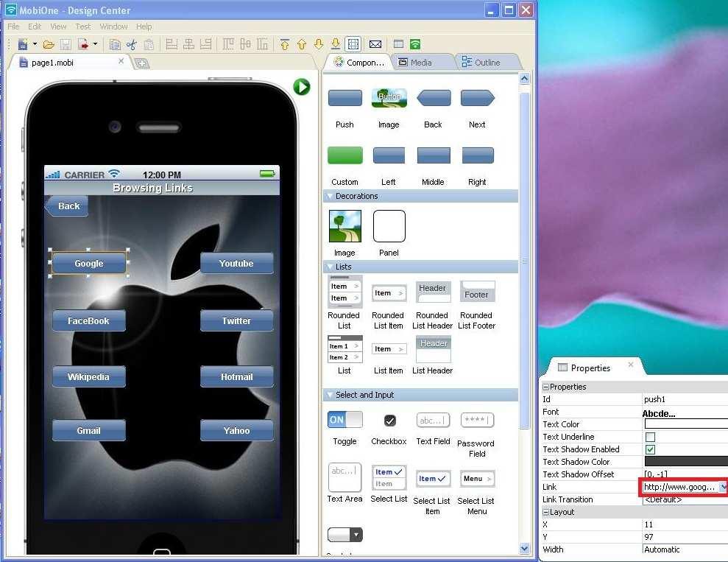Collapse the Layout group expander

(x=545, y=512)
